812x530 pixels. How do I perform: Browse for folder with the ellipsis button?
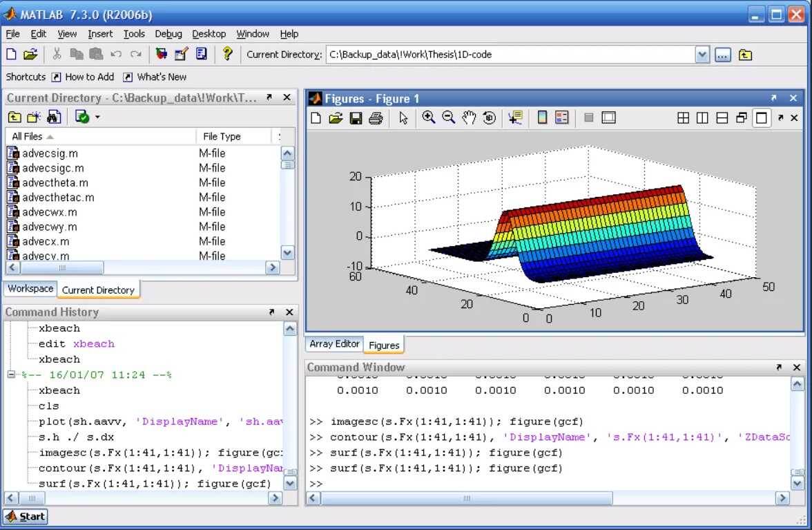tap(723, 55)
